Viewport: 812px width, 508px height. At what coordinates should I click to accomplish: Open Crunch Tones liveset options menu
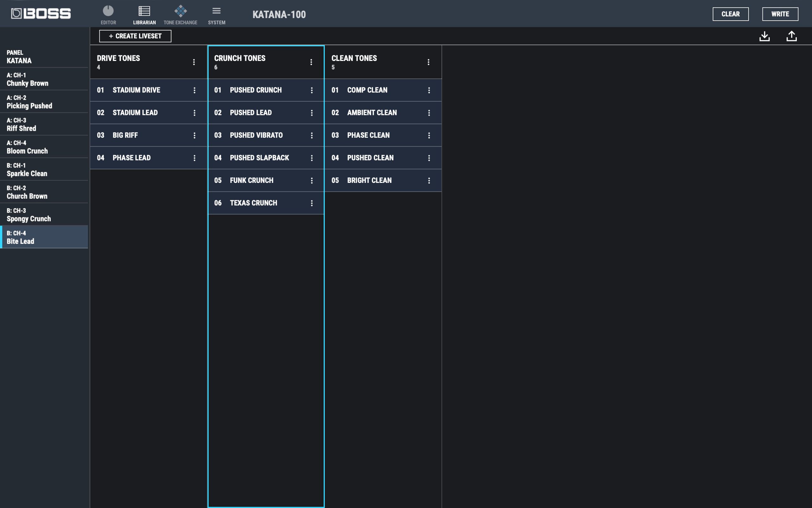click(311, 62)
